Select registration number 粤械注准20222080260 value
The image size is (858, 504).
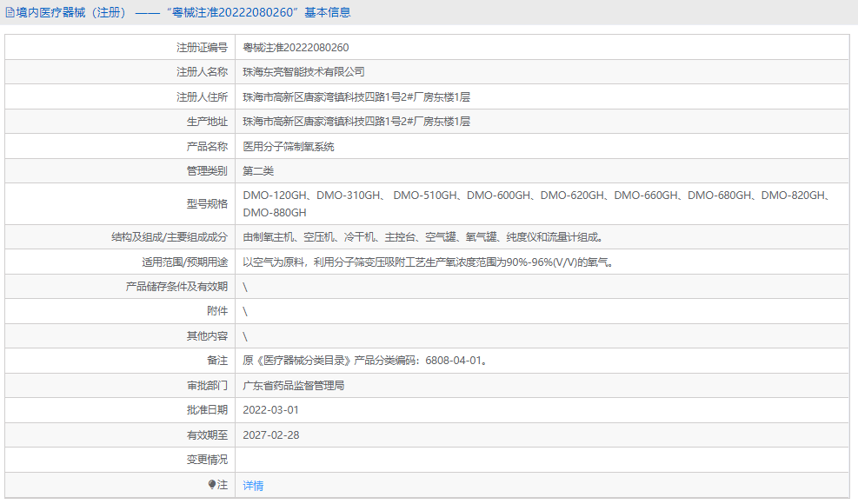296,48
